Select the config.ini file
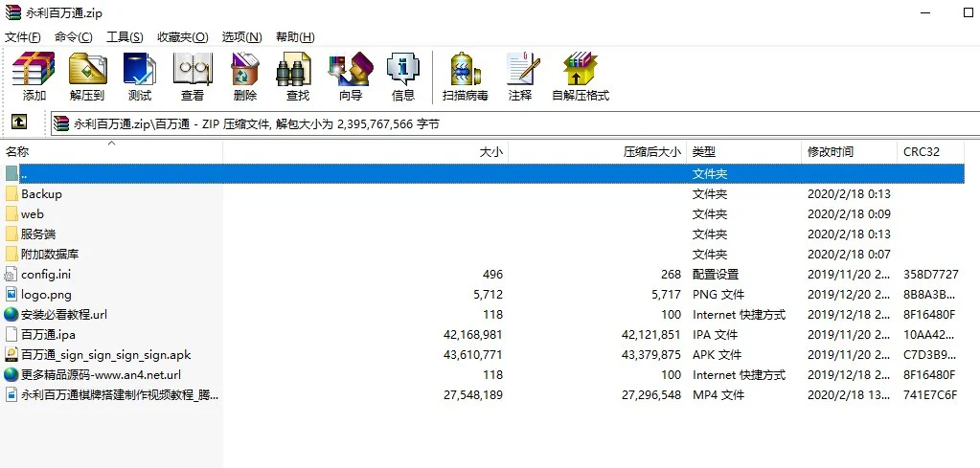Viewport: 980px width, 468px height. 46,275
